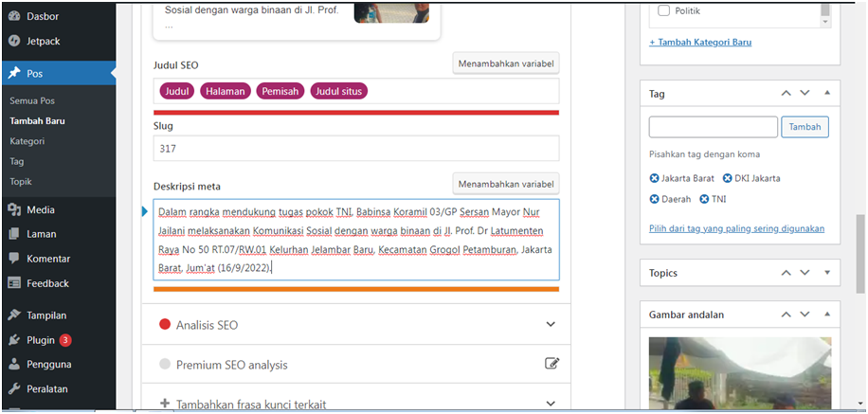The image size is (868, 414).
Task: Click the plus icon beside Tambahkan frasa
Action: pos(164,404)
